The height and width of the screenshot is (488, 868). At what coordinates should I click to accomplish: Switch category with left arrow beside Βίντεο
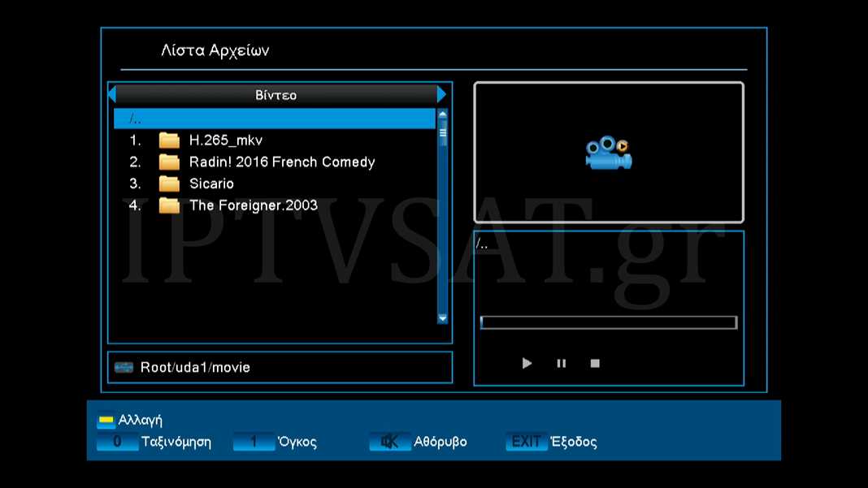(x=112, y=95)
